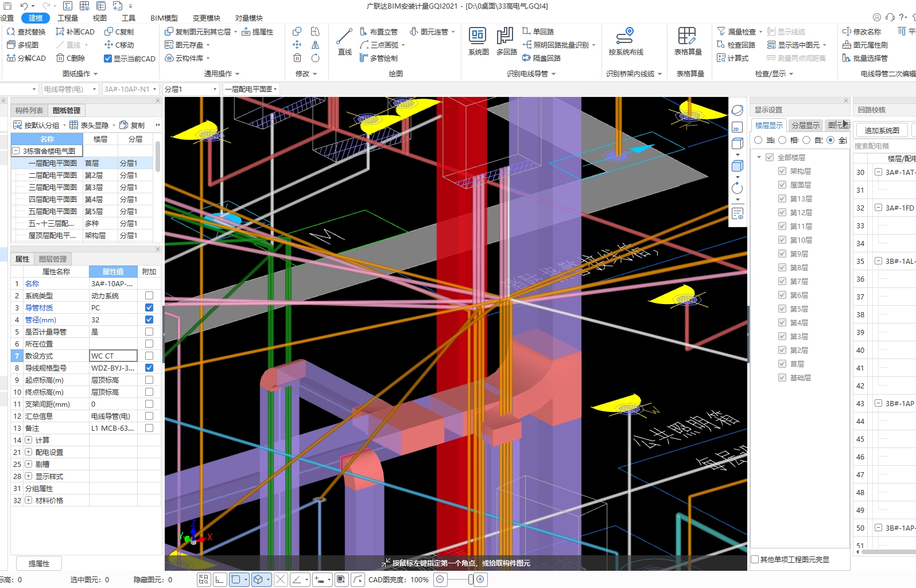The image size is (916, 588).
Task: Click the 2D view icon beside the viewport
Action: point(738,127)
